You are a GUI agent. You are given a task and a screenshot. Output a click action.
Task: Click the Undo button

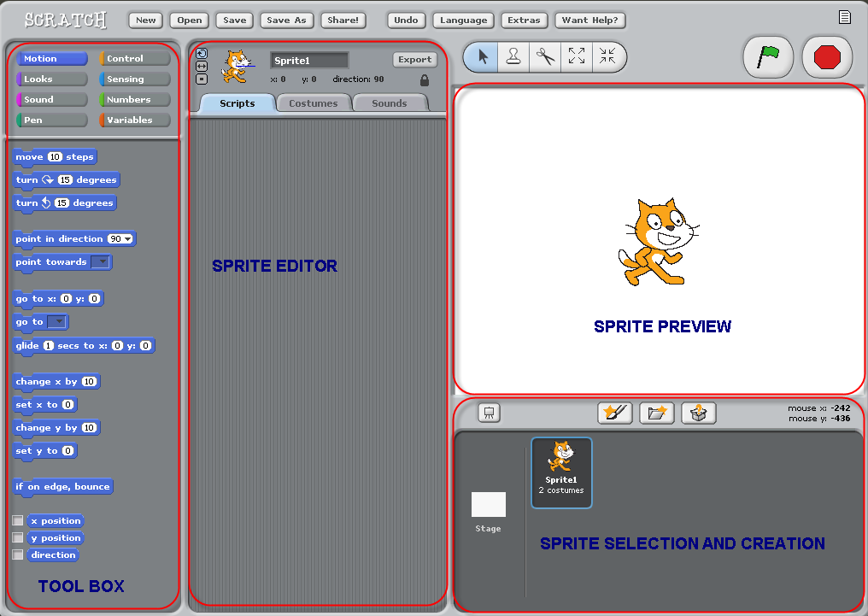pyautogui.click(x=406, y=20)
